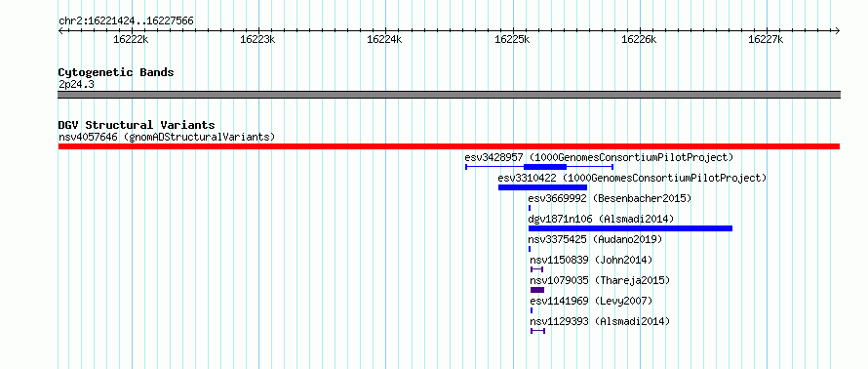Click the 16225k ruler position
Viewport: 868px width, 369px height.
pos(512,39)
